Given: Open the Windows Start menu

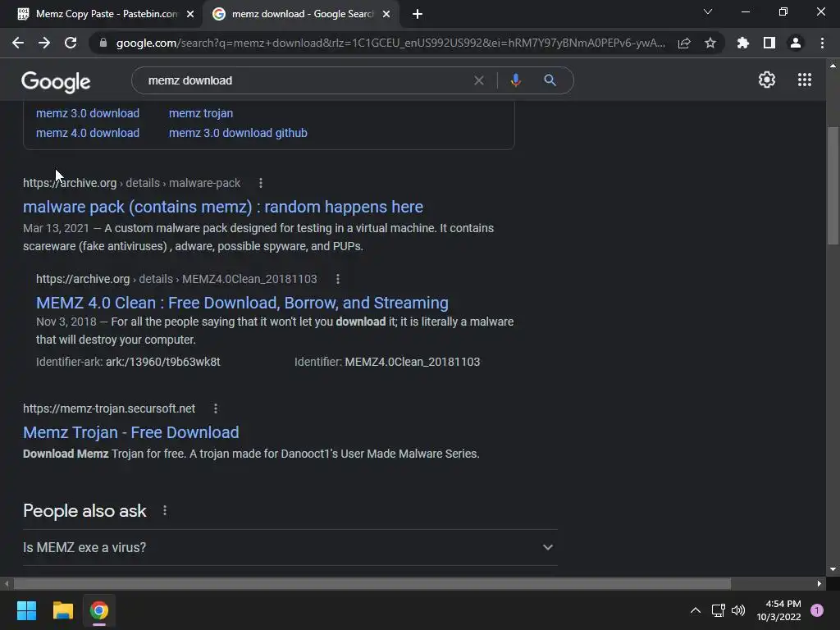Looking at the screenshot, I should [26, 610].
